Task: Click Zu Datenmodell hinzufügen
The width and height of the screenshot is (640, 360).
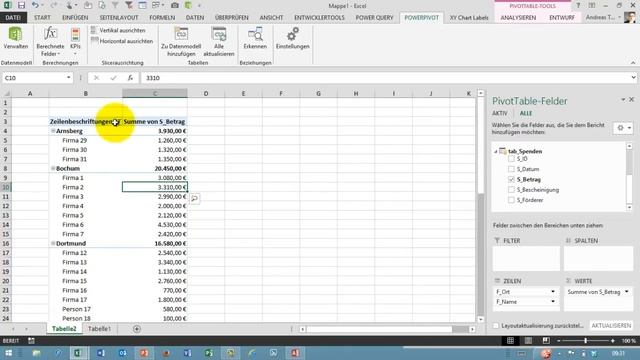Action: pos(181,42)
